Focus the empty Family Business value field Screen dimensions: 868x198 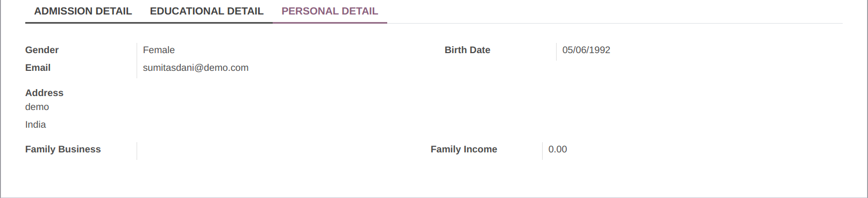[280, 151]
